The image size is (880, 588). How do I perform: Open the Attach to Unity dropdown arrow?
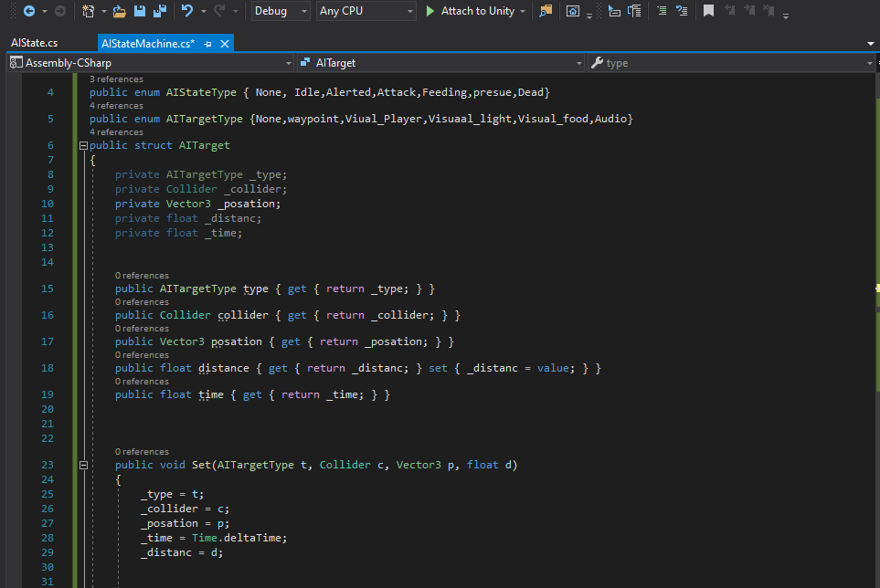pyautogui.click(x=523, y=11)
